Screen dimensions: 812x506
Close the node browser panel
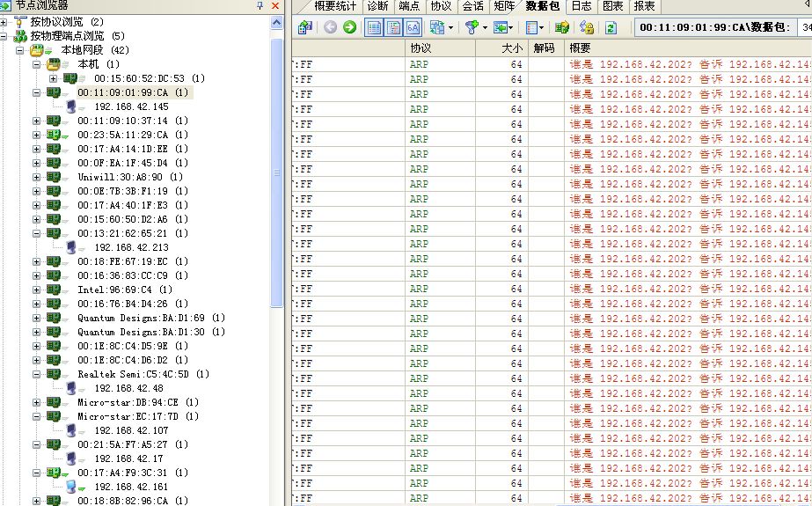coord(274,6)
